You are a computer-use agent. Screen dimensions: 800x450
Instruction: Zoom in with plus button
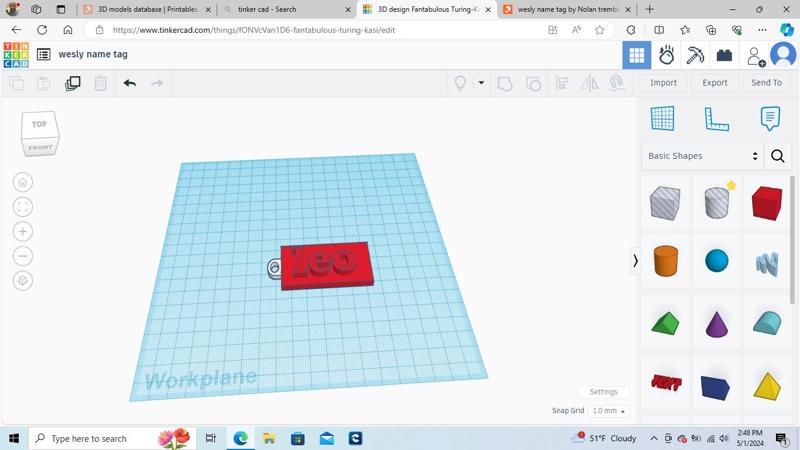(22, 232)
